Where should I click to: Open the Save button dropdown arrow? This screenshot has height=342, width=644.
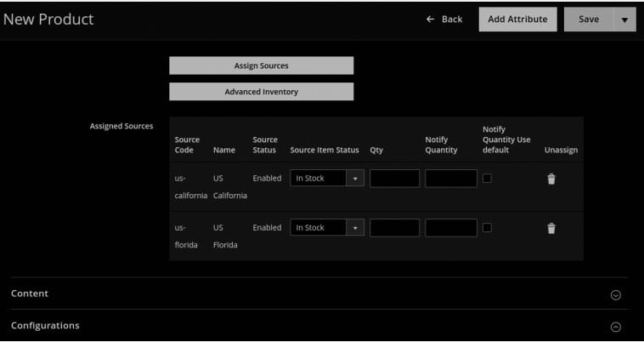pyautogui.click(x=624, y=20)
